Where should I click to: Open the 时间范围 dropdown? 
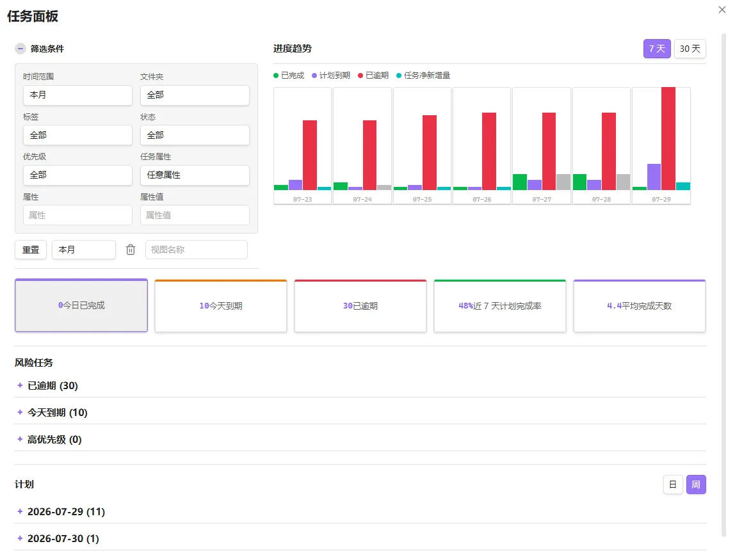click(x=78, y=95)
